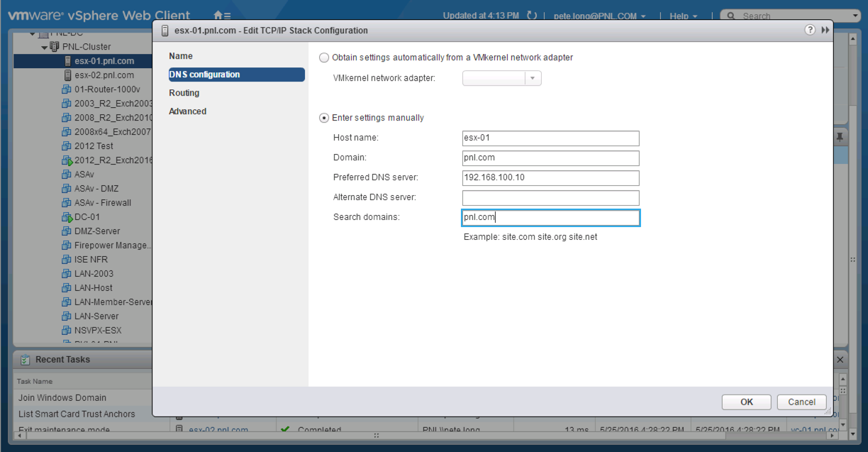Click the double-arrow icon in dialog title

[x=825, y=31]
